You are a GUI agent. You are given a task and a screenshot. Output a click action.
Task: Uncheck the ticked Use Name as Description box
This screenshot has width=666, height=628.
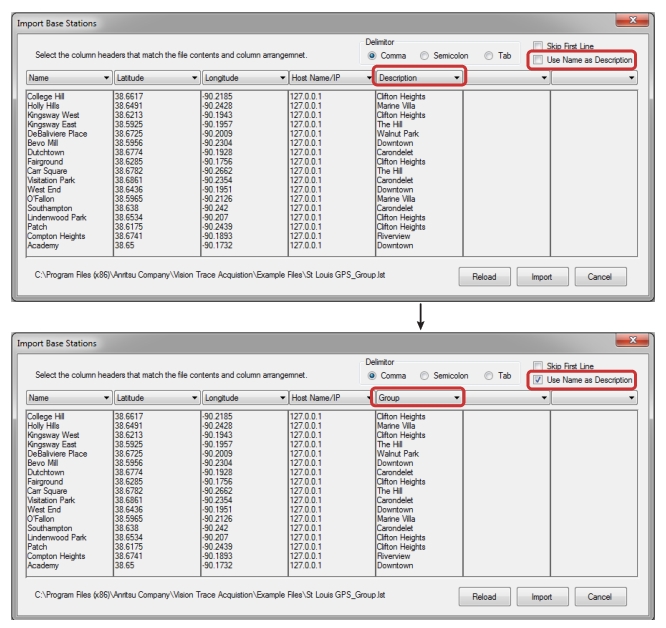[x=539, y=381]
